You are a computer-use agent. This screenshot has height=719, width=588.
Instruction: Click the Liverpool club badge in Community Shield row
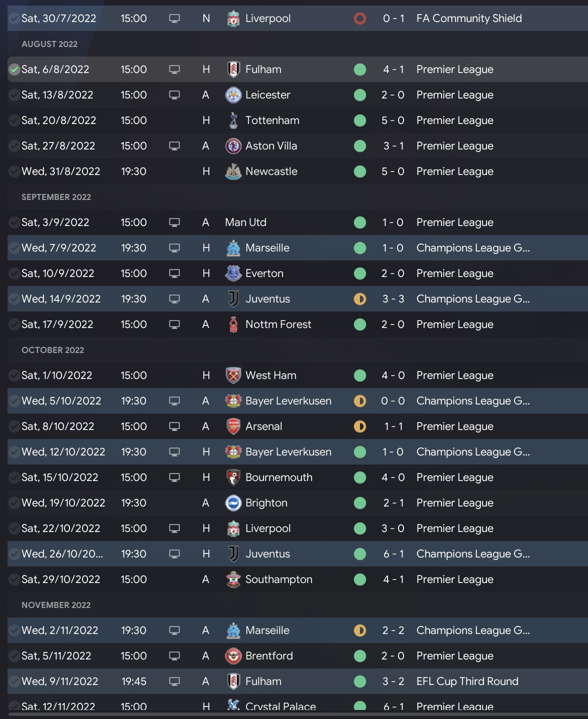[x=233, y=18]
